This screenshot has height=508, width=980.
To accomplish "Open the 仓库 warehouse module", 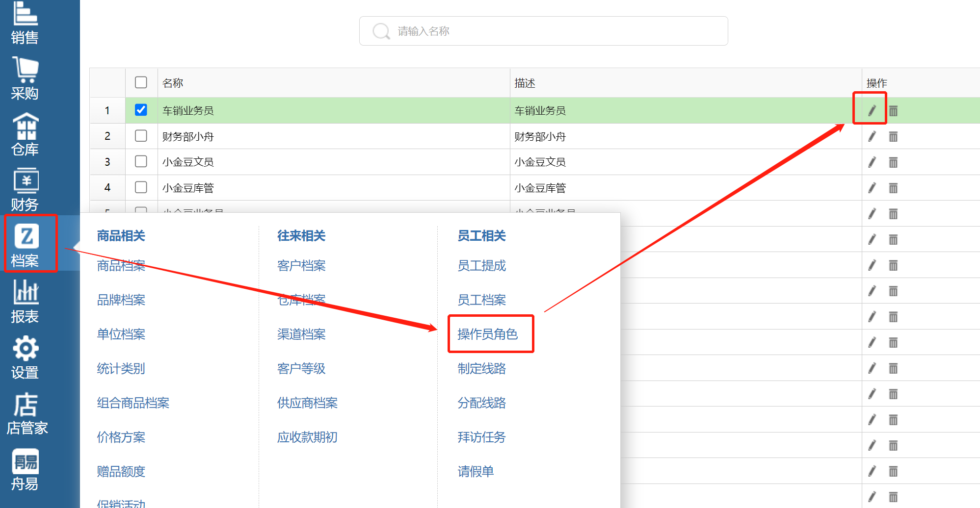I will coord(25,135).
